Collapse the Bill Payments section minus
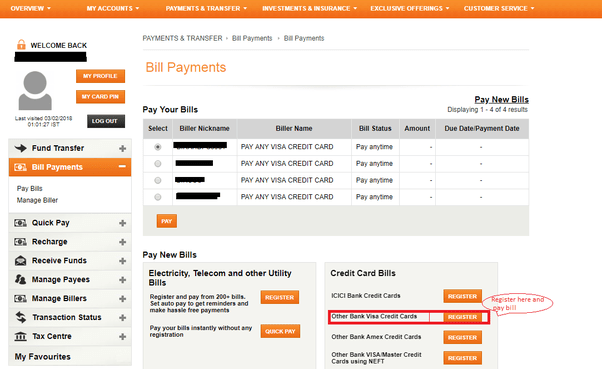The height and width of the screenshot is (369, 602). 122,167
